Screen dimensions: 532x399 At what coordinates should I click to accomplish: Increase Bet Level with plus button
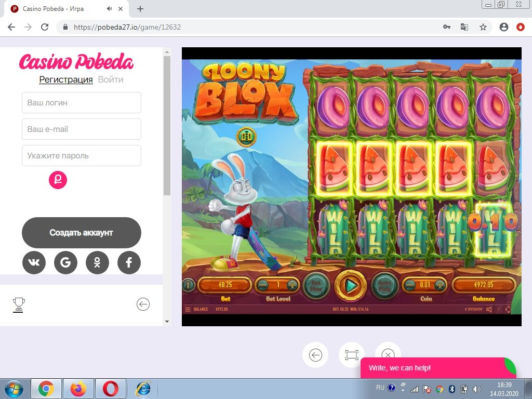coord(293,285)
